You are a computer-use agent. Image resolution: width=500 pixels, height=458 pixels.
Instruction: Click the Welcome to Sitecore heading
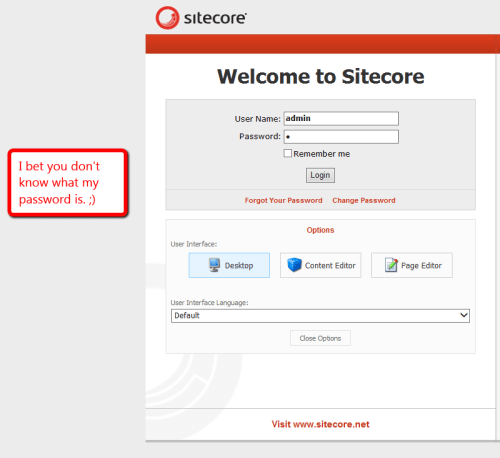(321, 77)
